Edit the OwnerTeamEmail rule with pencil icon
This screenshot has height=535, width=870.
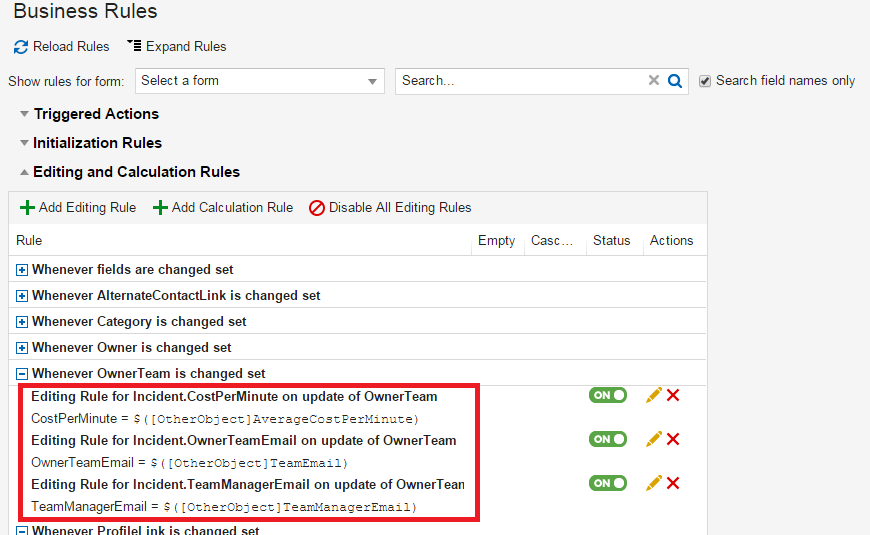coord(654,439)
